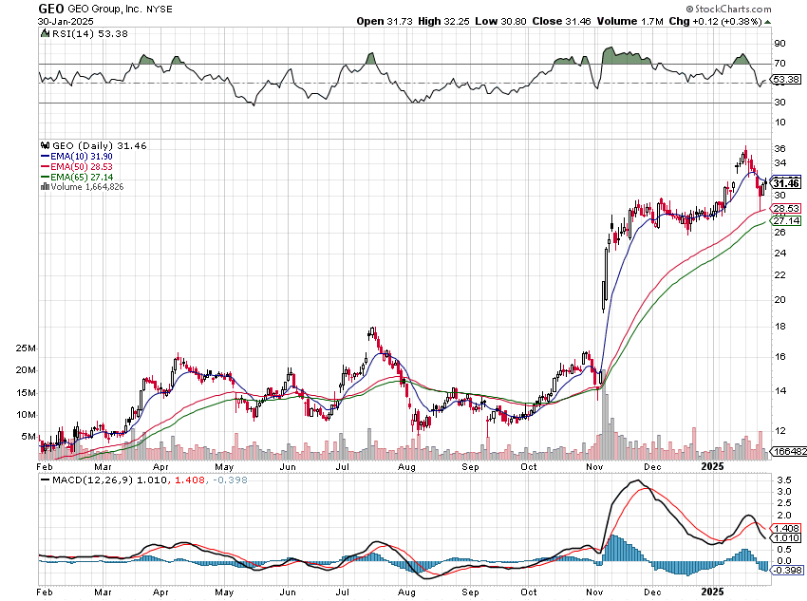This screenshot has height=601, width=807.
Task: Click the boxed 31.46 last-price tag on the price axis
Action: click(x=787, y=183)
